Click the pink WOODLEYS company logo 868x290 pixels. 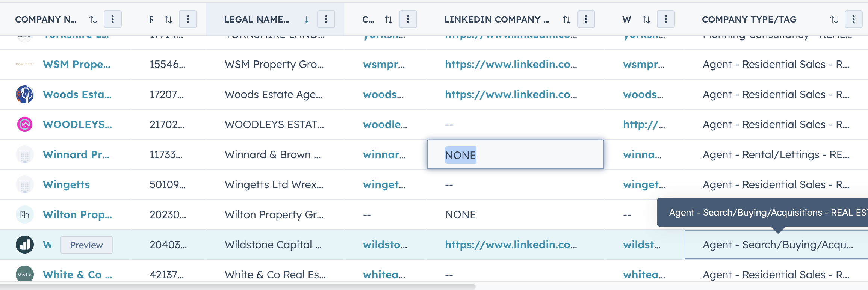(x=25, y=124)
